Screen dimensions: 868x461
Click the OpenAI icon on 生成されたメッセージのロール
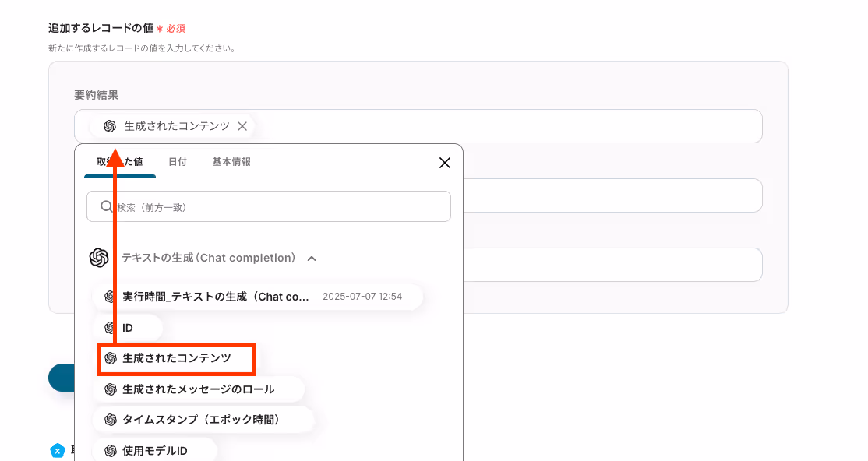pyautogui.click(x=111, y=389)
